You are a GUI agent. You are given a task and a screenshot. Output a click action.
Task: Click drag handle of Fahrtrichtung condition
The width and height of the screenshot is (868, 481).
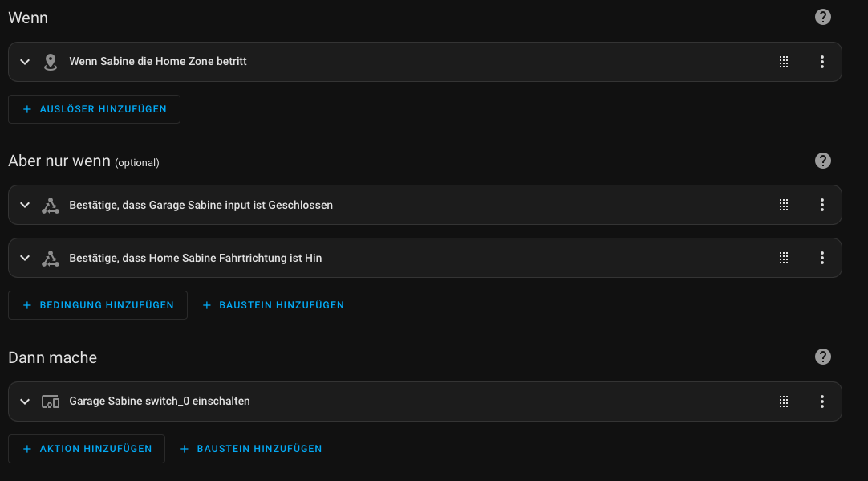pyautogui.click(x=784, y=258)
